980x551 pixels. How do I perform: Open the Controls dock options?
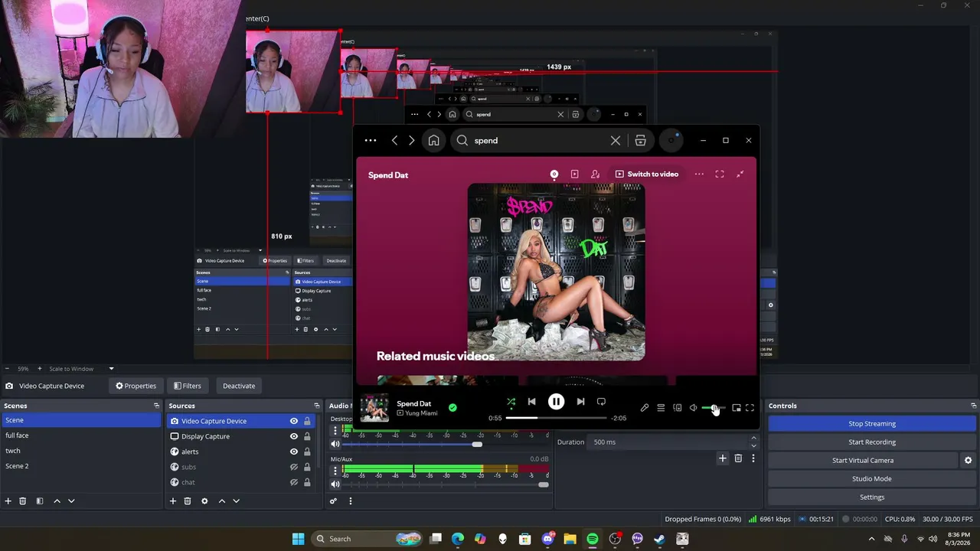click(974, 406)
